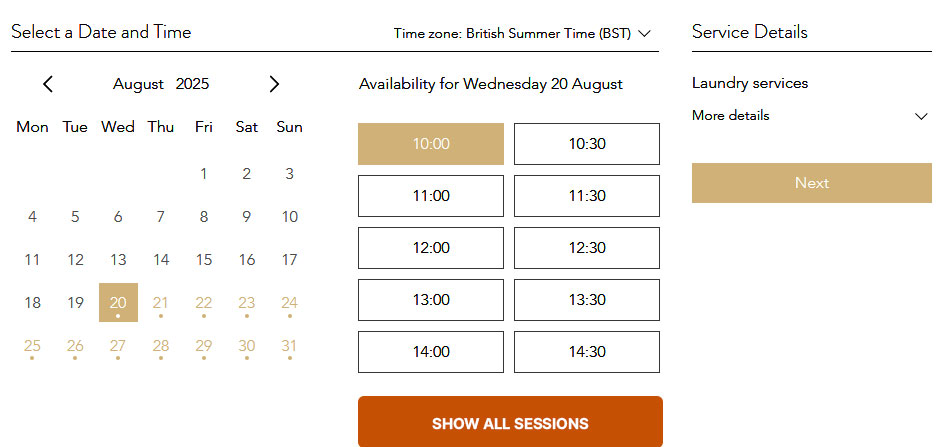Pick the 14:30 time slot
The image size is (946, 447).
587,352
